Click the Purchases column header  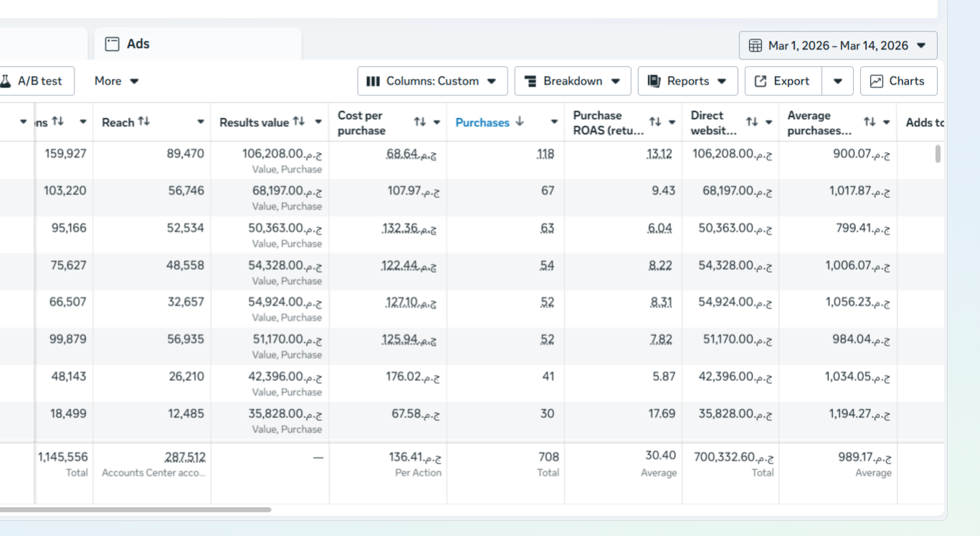[482, 123]
